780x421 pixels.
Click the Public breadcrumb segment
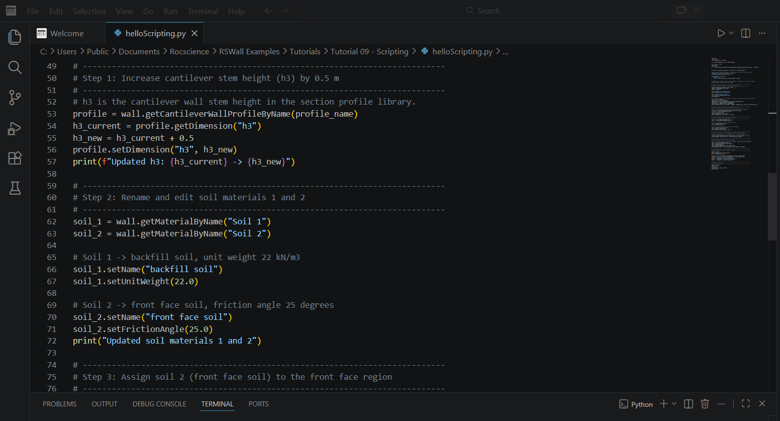(98, 52)
